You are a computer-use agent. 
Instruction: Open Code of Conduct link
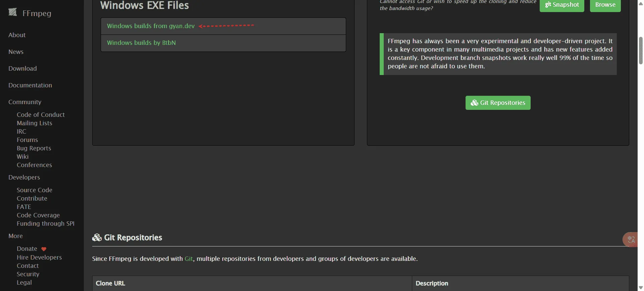coord(41,115)
